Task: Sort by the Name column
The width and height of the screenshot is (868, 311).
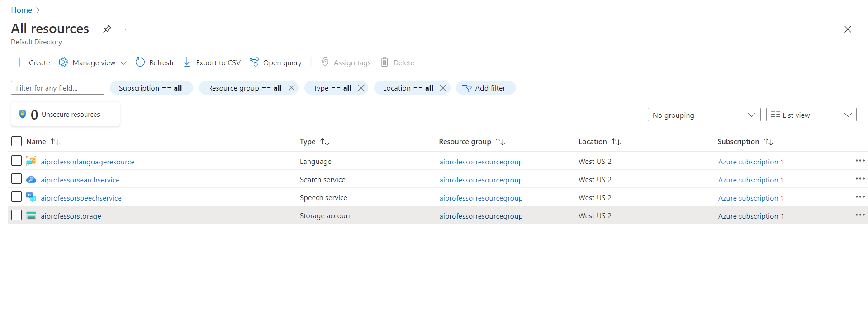Action: pos(43,141)
